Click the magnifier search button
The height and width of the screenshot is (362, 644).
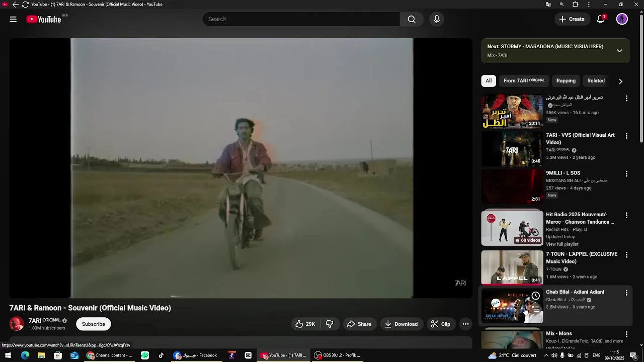412,19
